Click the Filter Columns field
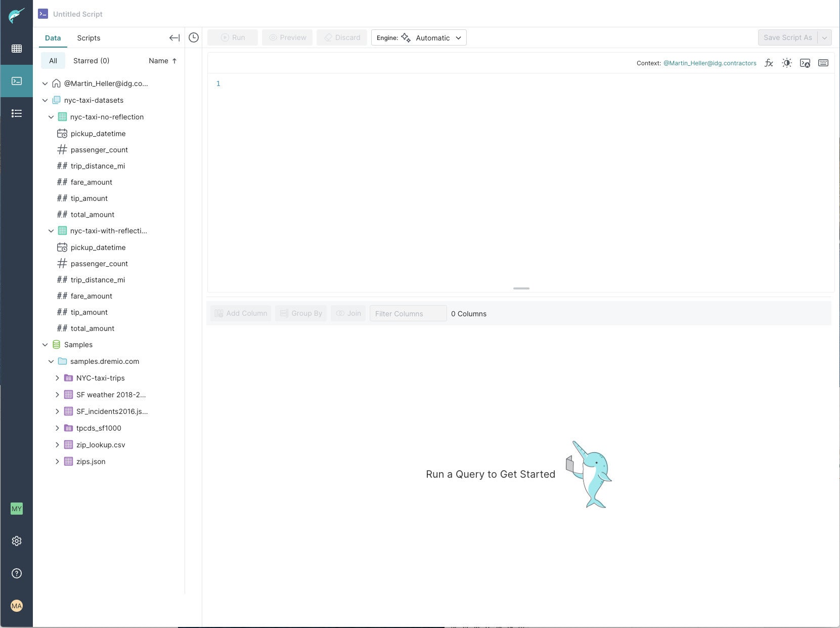The image size is (840, 628). pos(408,314)
